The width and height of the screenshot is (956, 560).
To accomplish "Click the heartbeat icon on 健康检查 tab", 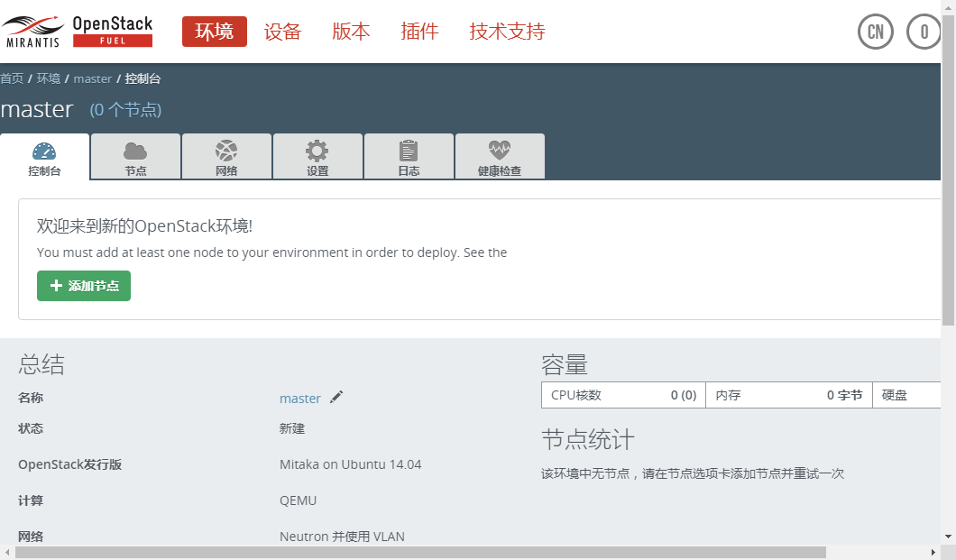I will pos(500,151).
